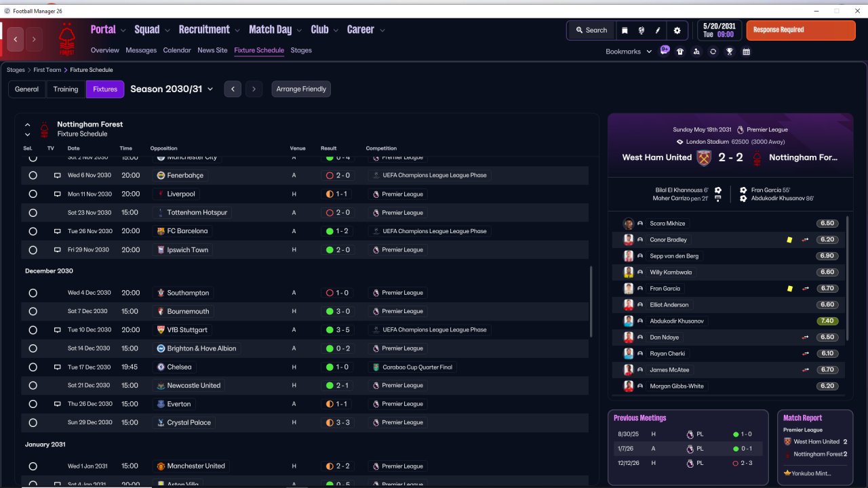Expand the Match Day menu dropdown
The height and width of the screenshot is (488, 868).
coord(299,30)
